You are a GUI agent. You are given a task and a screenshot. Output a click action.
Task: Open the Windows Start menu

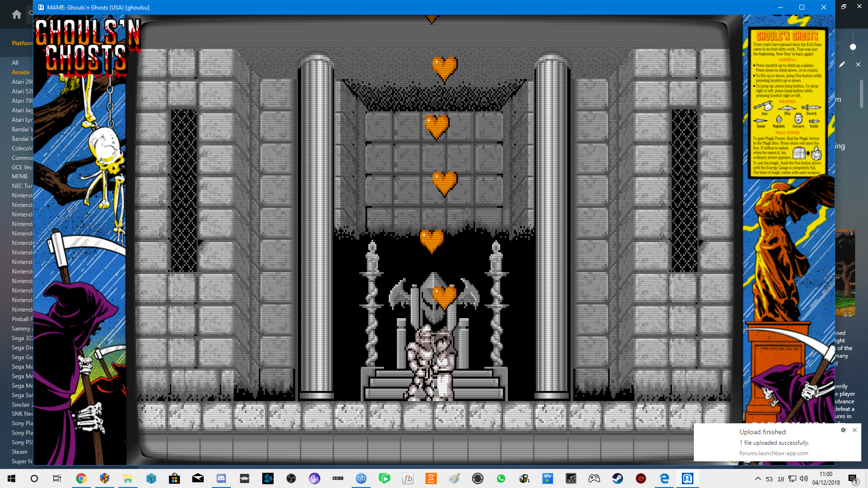(11, 478)
